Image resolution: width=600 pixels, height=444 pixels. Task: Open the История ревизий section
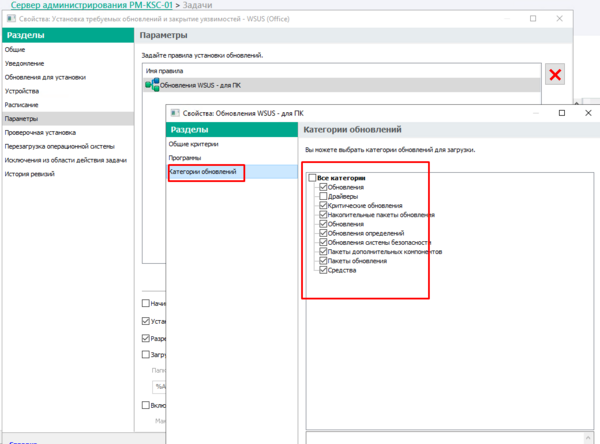(30, 174)
